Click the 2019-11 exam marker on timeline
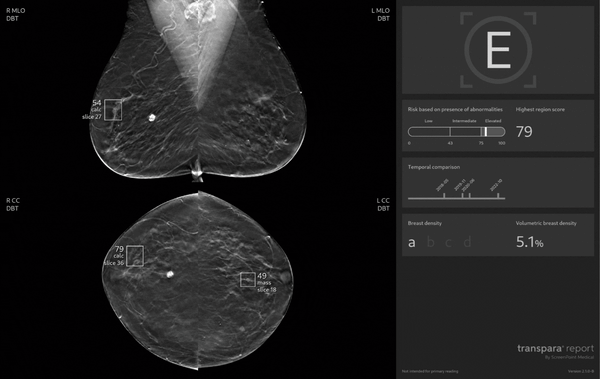Screen dimensions: 600x379 pos(462,196)
